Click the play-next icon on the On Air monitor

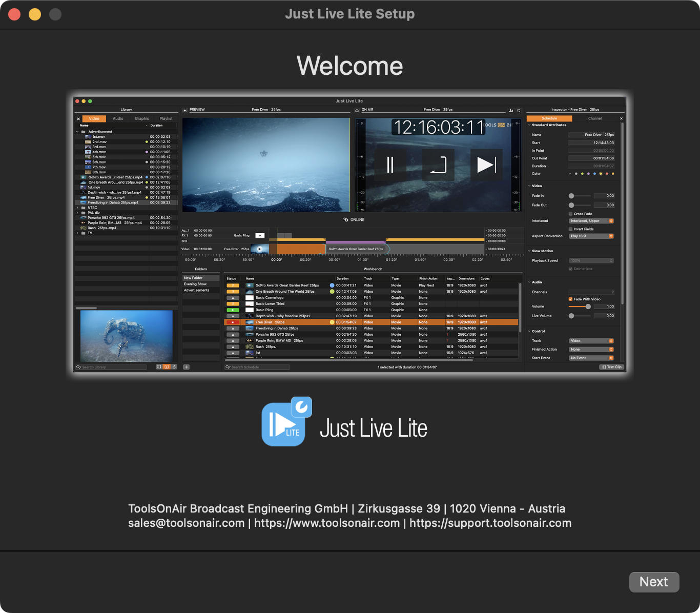(486, 165)
